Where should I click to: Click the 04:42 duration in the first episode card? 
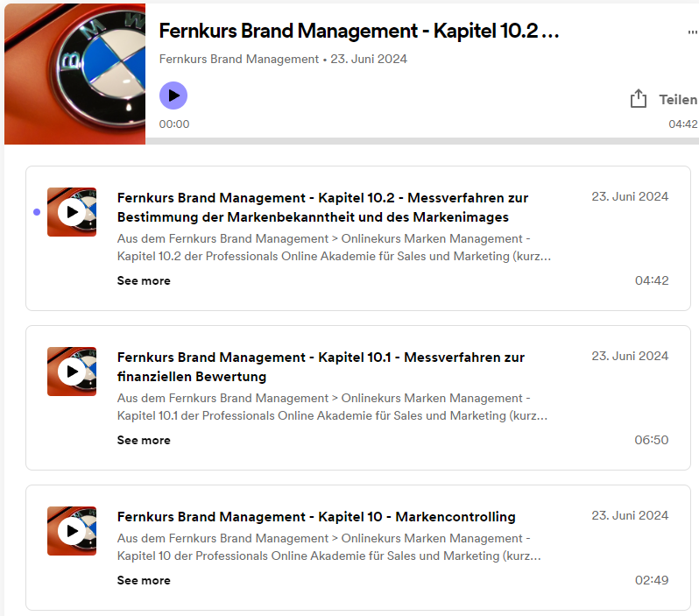[x=652, y=281]
